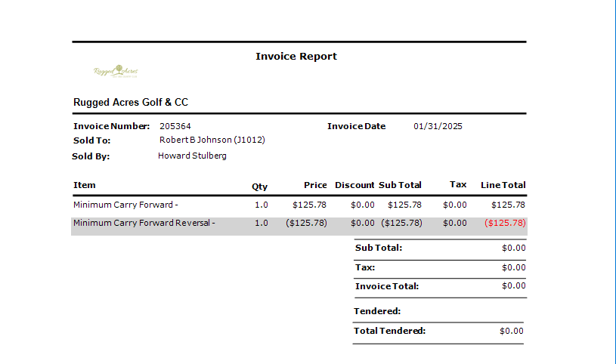Click Sub Total $125.78 in Minimum Carry Forward row
Screen dimensions: 616x364
point(404,205)
